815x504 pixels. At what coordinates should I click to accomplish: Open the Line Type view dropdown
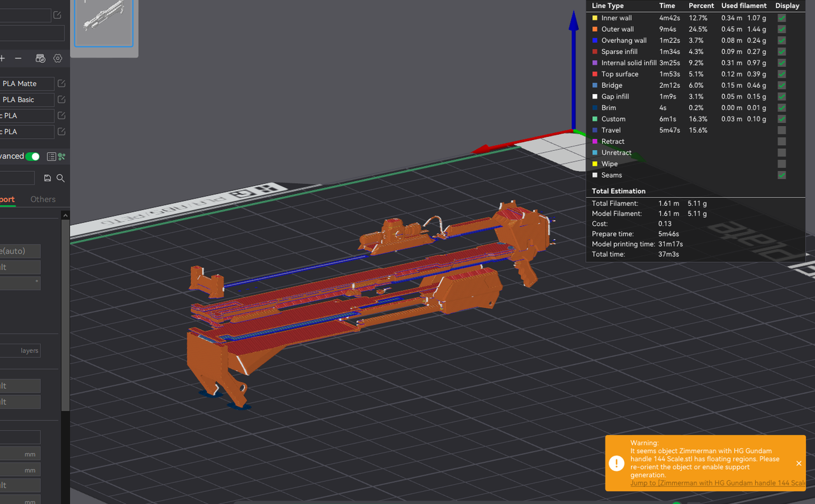pos(608,6)
